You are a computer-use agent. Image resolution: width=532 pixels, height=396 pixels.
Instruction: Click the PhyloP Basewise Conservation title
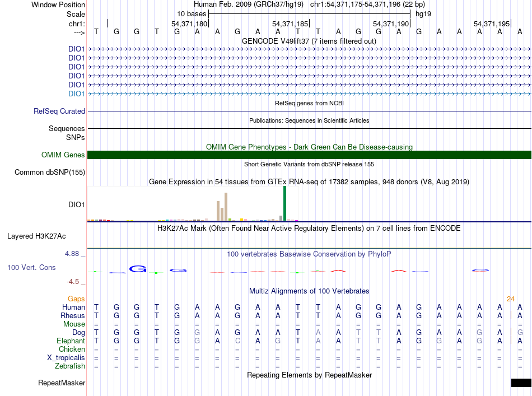click(309, 254)
